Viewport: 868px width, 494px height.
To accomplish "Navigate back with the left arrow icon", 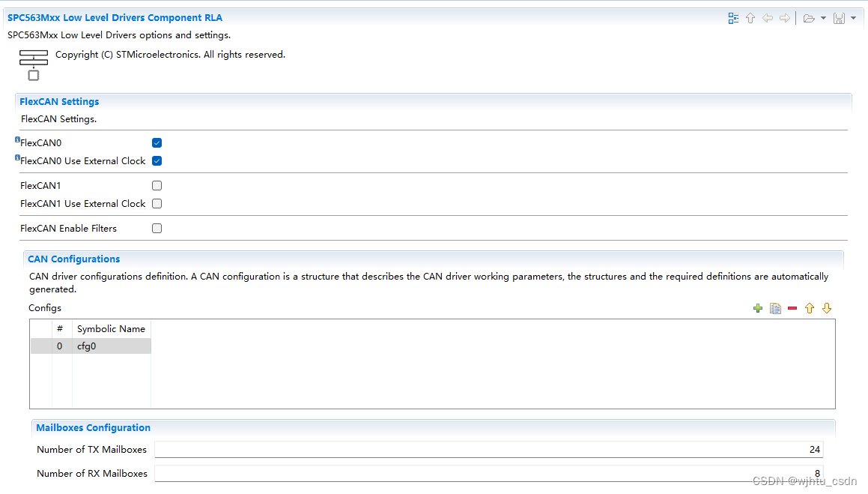I will point(767,18).
